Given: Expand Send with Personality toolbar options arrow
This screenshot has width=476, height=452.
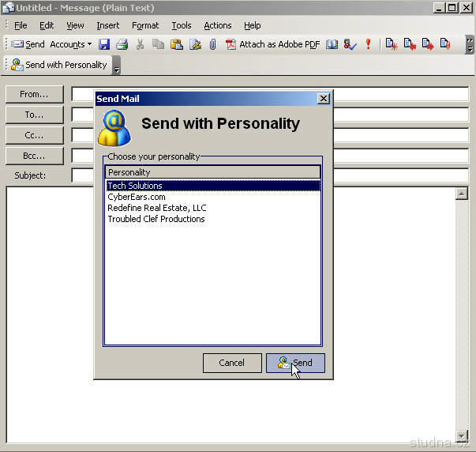Looking at the screenshot, I should point(117,65).
